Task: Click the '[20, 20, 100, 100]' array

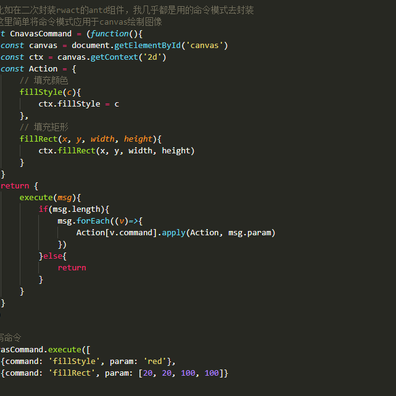Action: coord(181,373)
